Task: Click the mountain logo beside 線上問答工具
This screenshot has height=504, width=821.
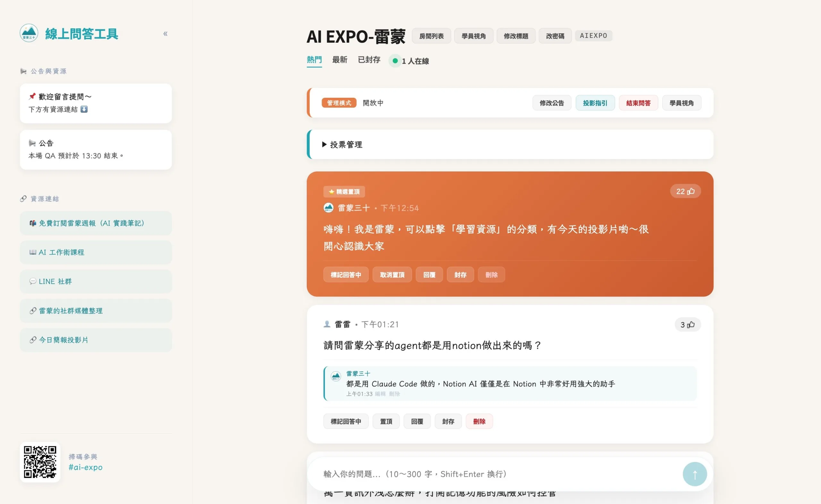Action: pyautogui.click(x=29, y=33)
